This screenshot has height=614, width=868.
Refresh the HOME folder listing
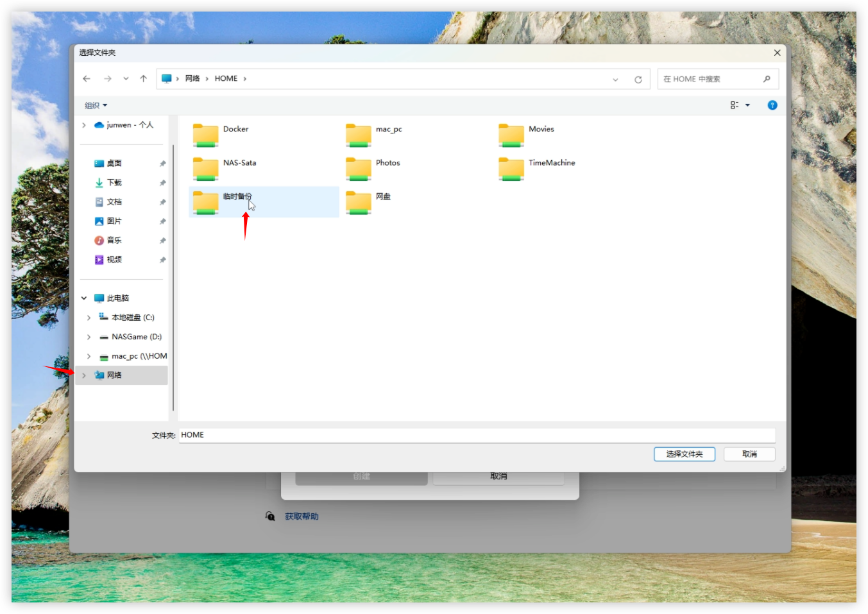[638, 80]
